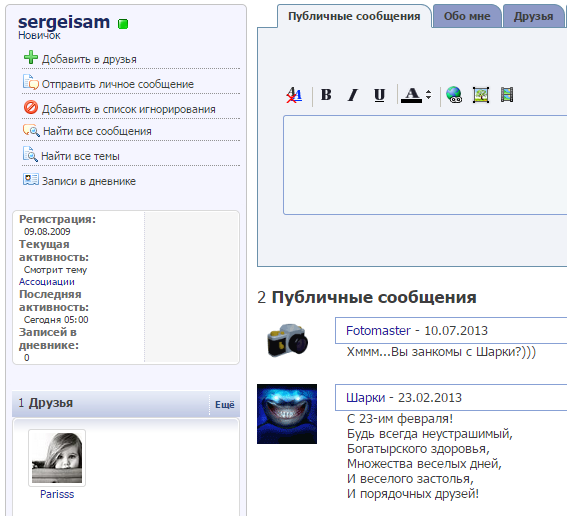The image size is (567, 516).
Task: Apply the black text color swatch
Action: click(412, 95)
